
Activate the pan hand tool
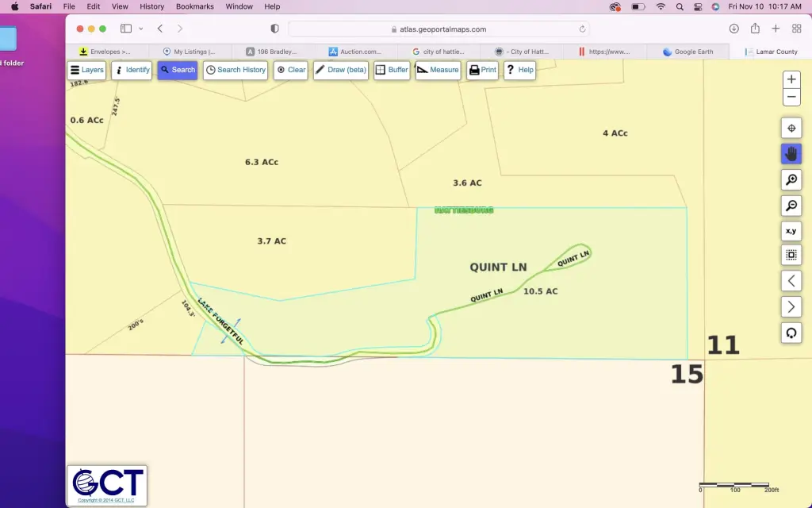point(791,154)
